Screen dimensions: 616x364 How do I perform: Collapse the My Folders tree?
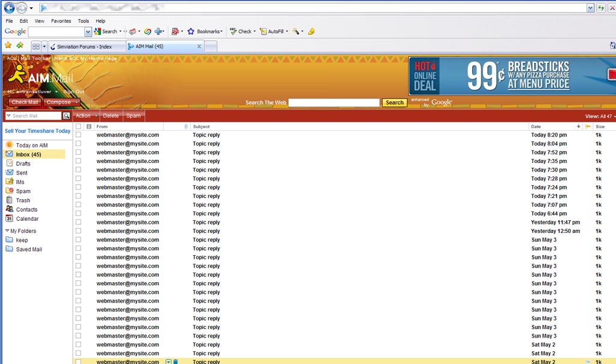pyautogui.click(x=7, y=231)
